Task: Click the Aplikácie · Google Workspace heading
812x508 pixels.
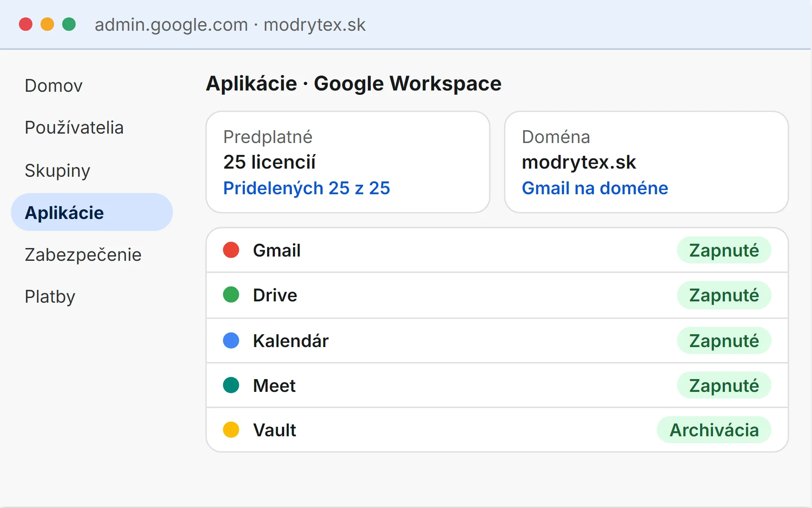Action: pyautogui.click(x=353, y=84)
